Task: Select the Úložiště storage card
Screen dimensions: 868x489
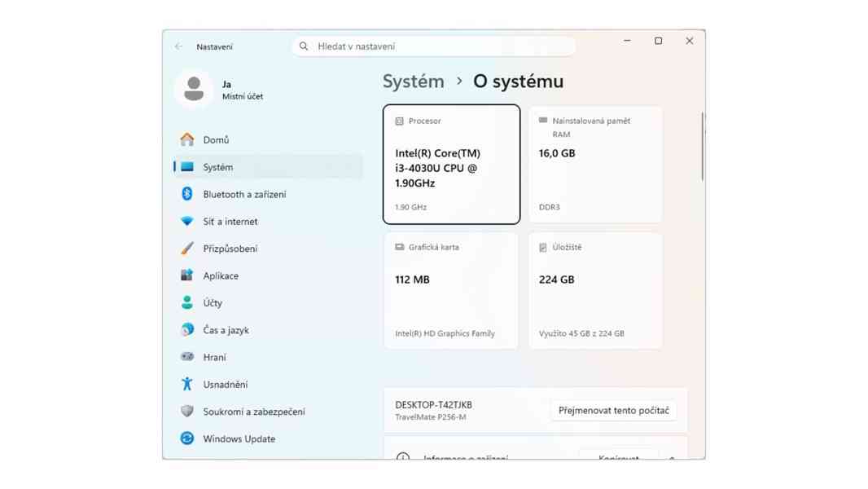Action: (x=596, y=291)
